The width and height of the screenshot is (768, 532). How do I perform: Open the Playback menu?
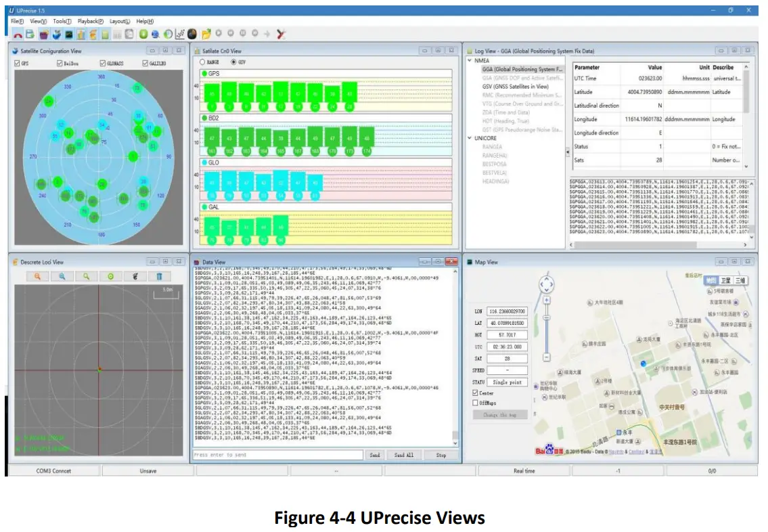[x=91, y=21]
